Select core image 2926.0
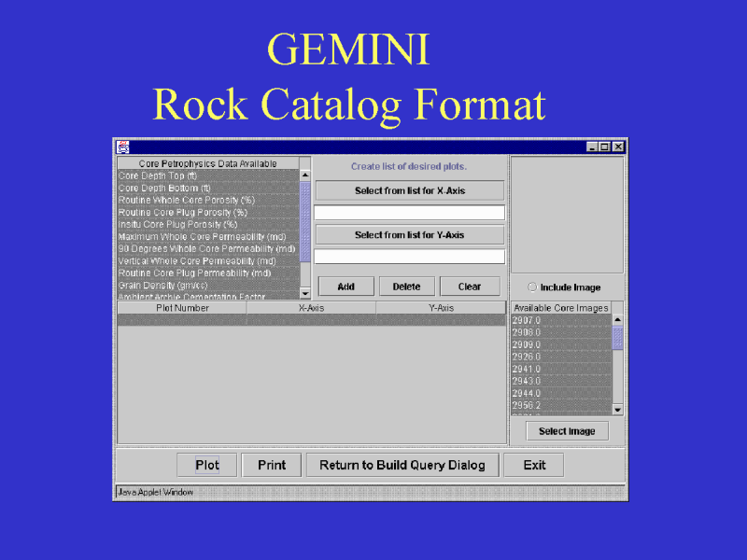The image size is (747, 560). pyautogui.click(x=562, y=357)
